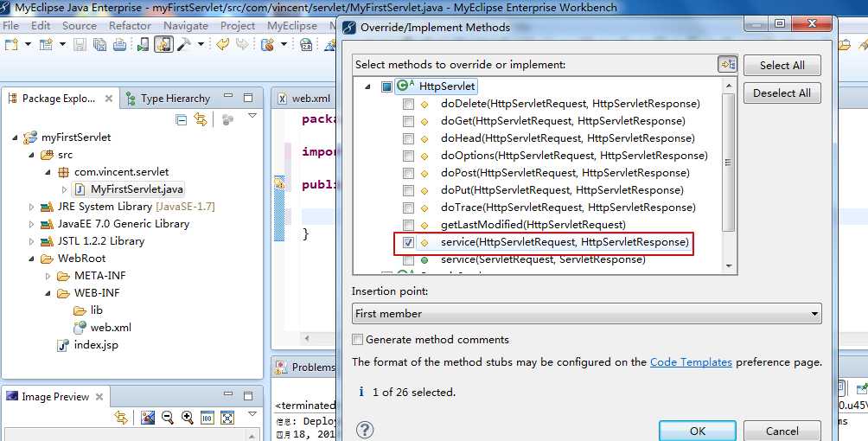Check the doDelete method checkbox

pos(408,104)
